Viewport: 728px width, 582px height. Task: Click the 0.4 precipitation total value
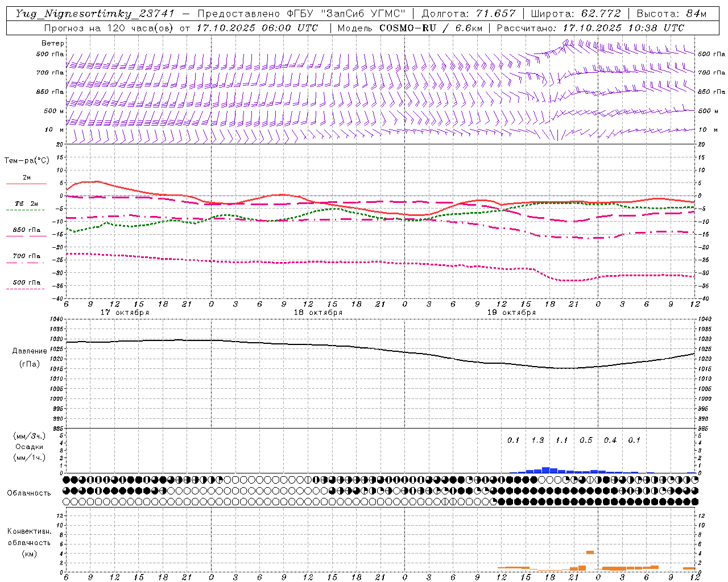(610, 440)
